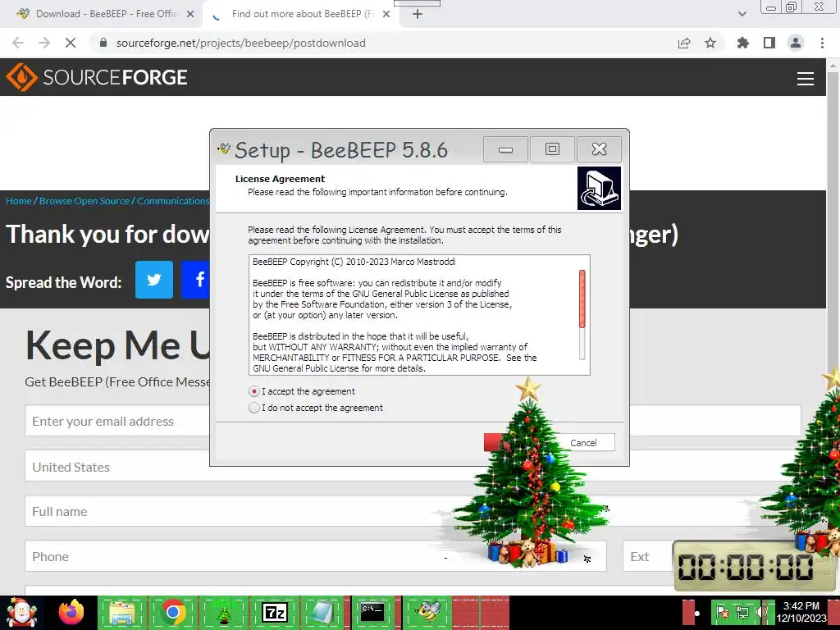Share this page icon in address bar
Image resolution: width=840 pixels, height=630 pixels.
(x=684, y=43)
